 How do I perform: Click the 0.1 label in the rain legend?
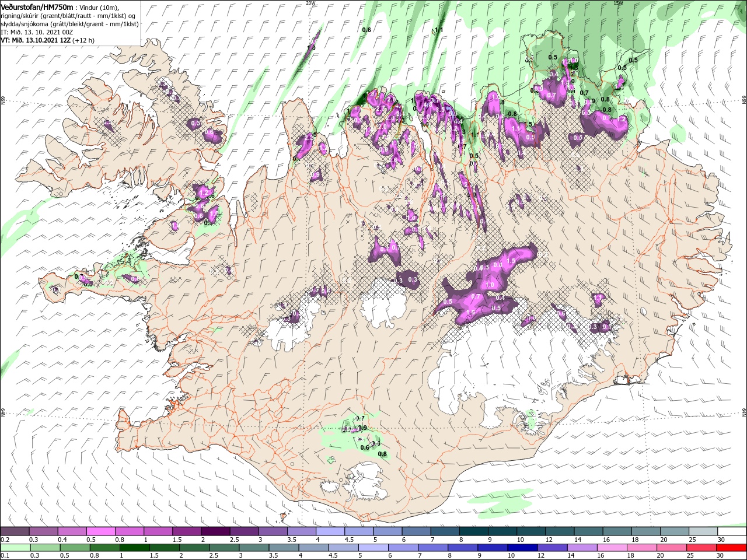tap(5, 556)
